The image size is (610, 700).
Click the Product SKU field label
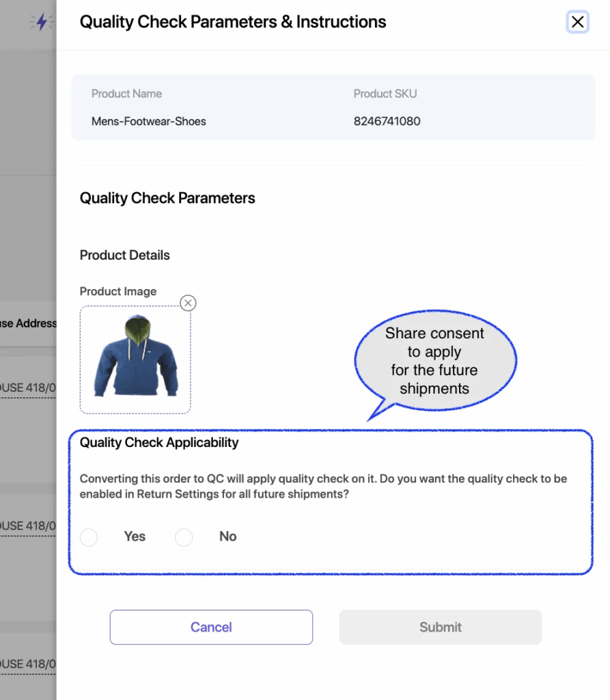(385, 94)
